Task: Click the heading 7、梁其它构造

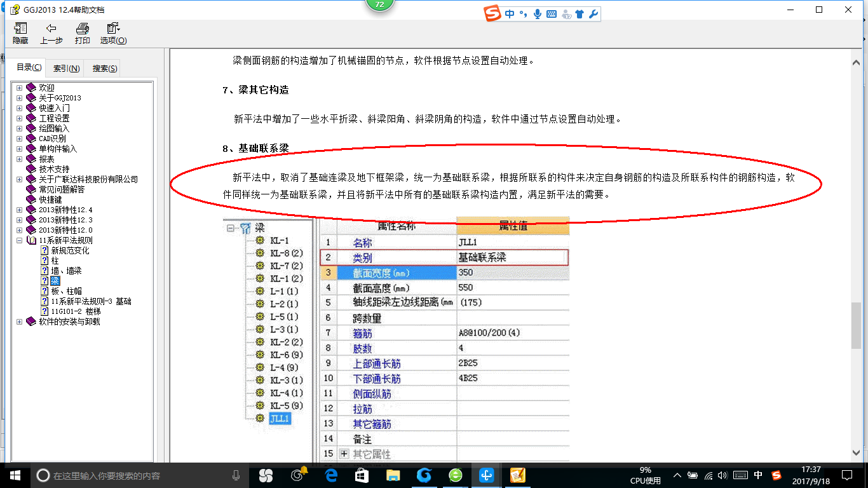Action: 255,90
